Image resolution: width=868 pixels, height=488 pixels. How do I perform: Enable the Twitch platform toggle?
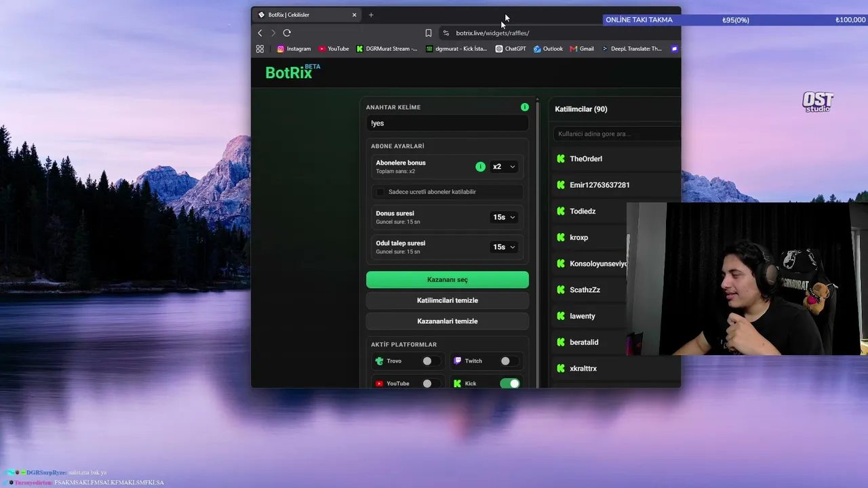point(509,361)
